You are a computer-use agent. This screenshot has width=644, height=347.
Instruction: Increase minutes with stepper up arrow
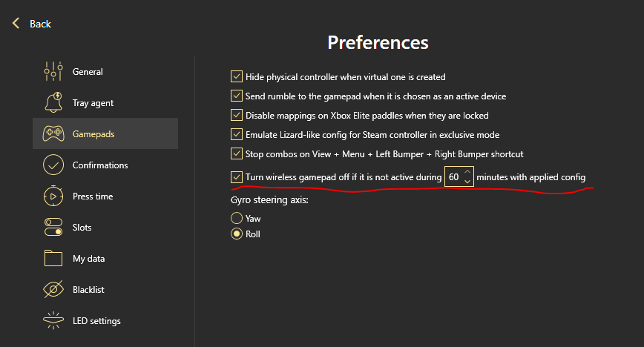pyautogui.click(x=467, y=172)
